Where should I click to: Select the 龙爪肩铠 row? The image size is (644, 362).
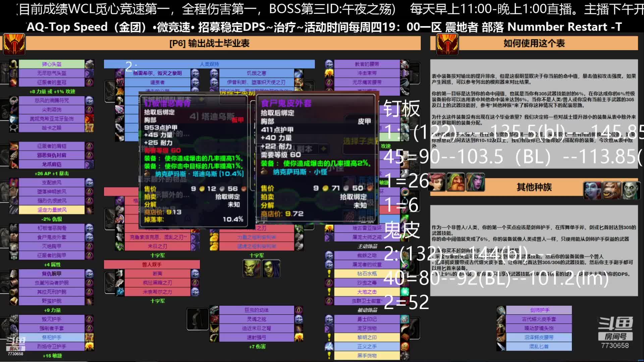tap(52, 164)
